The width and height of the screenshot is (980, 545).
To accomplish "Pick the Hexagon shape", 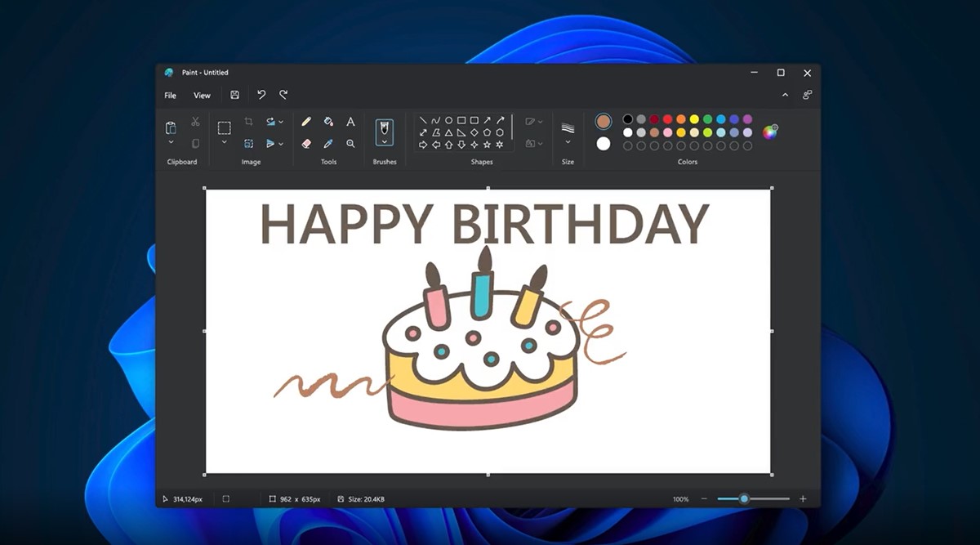I will tap(500, 132).
